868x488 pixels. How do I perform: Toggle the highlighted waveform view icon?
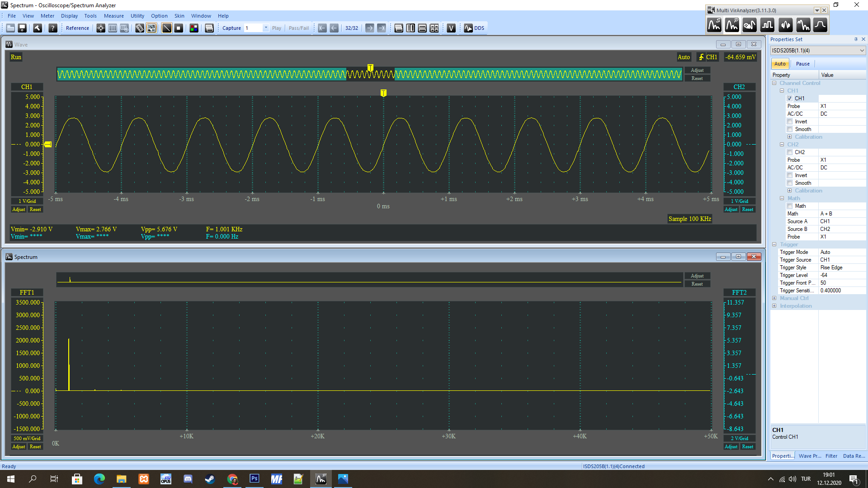[x=151, y=28]
